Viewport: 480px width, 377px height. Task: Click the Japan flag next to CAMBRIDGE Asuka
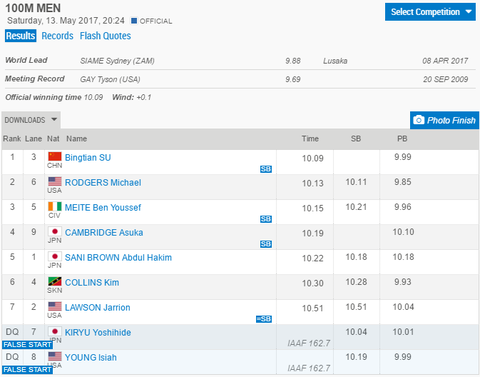point(55,231)
